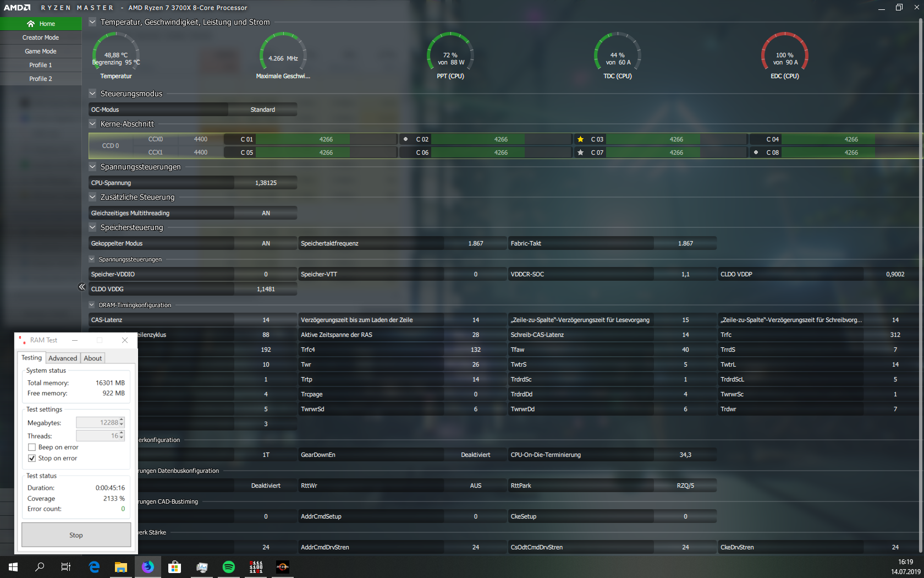Open Windows Start menu
Screen dimensions: 924x578
coord(13,566)
